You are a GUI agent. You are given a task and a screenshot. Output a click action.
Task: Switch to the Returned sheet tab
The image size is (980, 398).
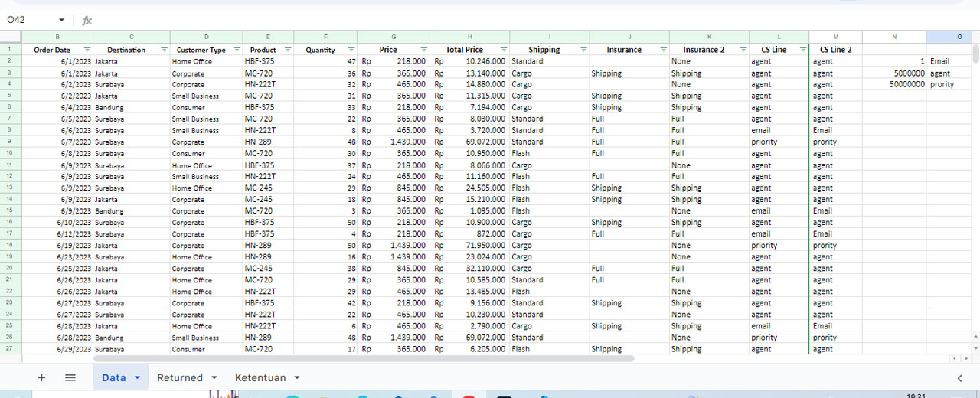pyautogui.click(x=180, y=377)
